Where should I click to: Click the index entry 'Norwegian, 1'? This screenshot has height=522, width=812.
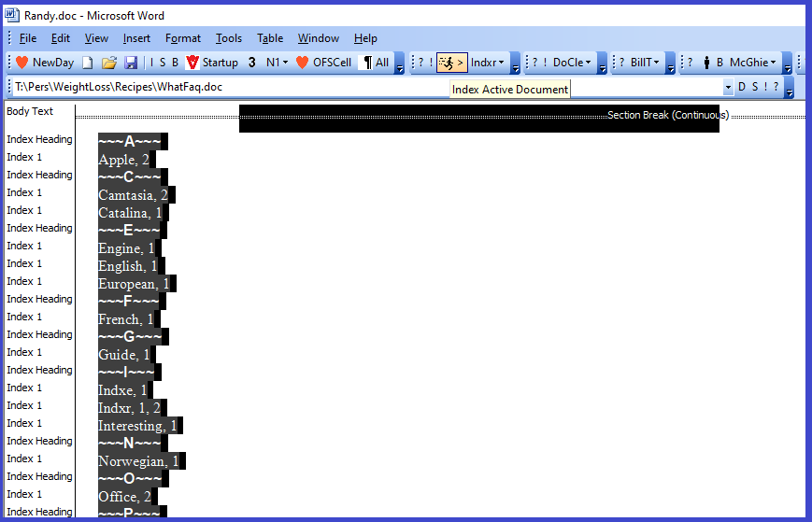click(138, 461)
